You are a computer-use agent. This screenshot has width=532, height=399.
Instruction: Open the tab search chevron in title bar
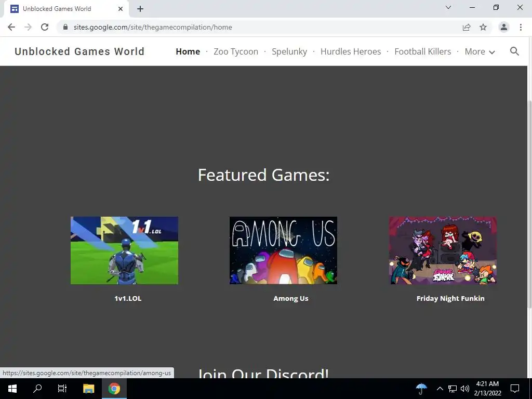click(448, 7)
